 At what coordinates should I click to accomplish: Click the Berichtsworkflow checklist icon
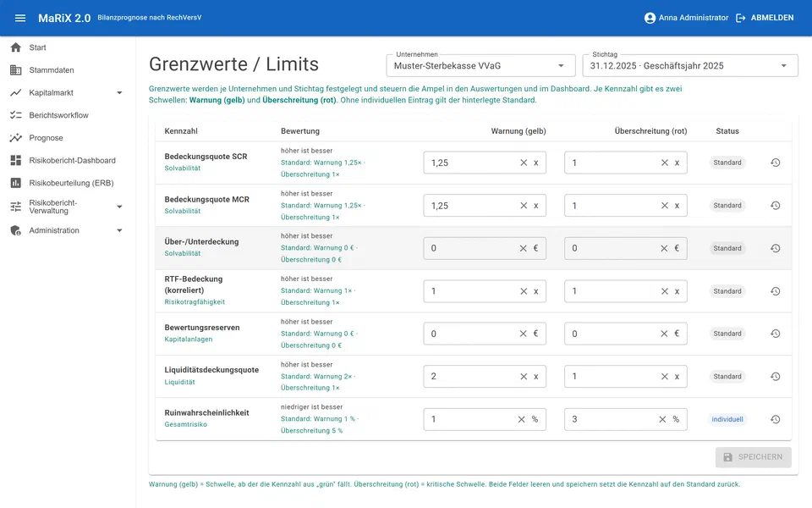tap(16, 115)
